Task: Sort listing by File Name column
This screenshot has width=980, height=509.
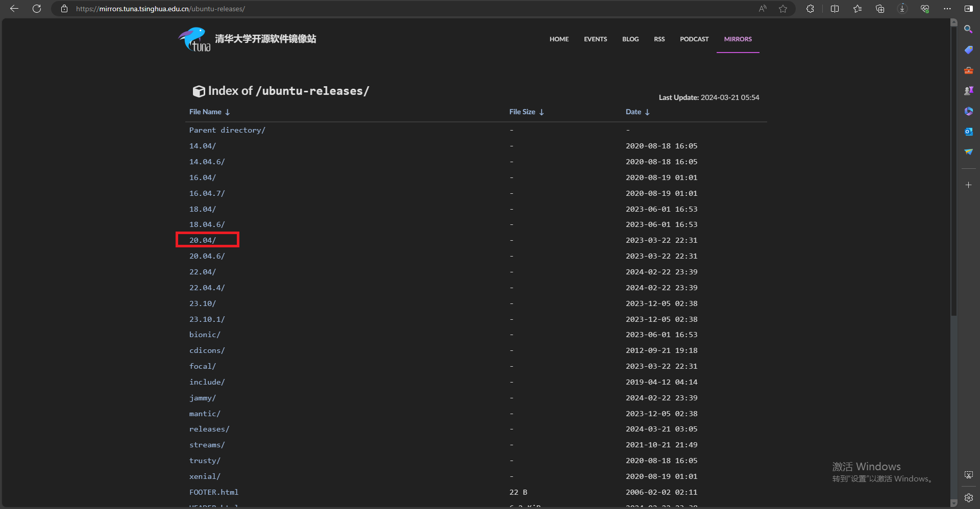Action: click(x=209, y=112)
